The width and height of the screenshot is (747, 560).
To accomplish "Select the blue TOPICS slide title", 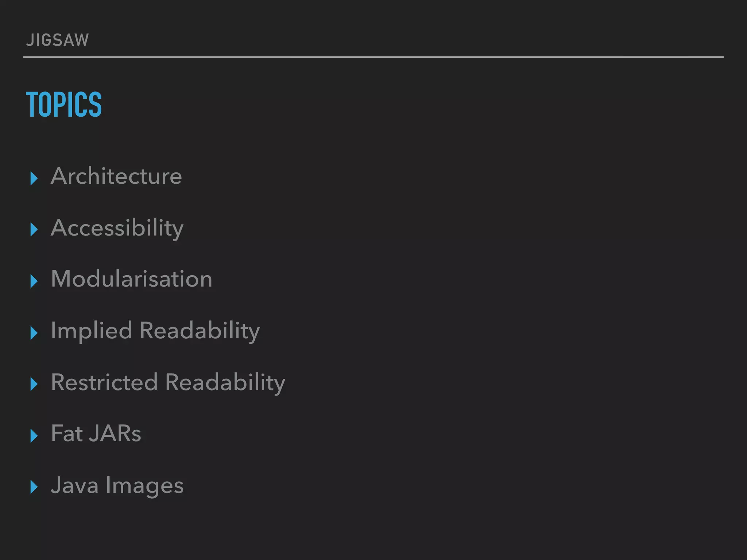I will tap(64, 105).
